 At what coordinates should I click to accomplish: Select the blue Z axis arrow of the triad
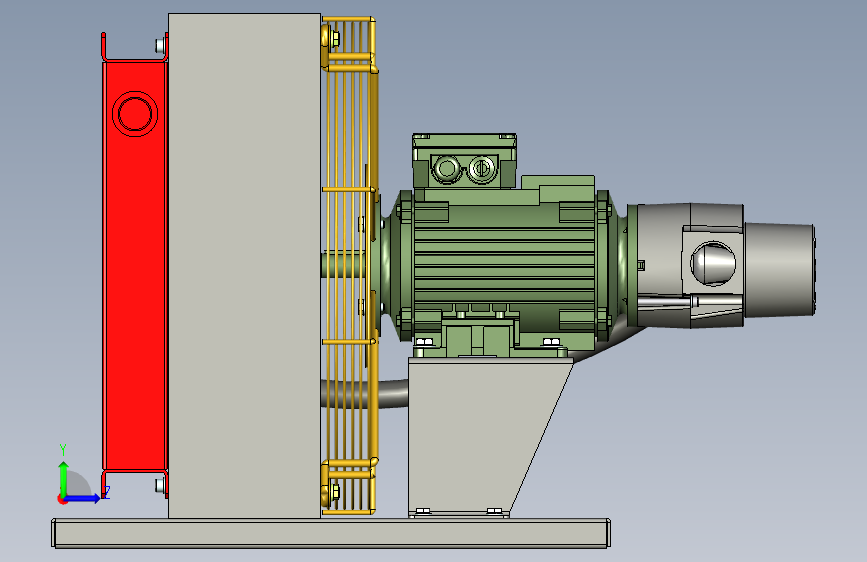pyautogui.click(x=83, y=498)
